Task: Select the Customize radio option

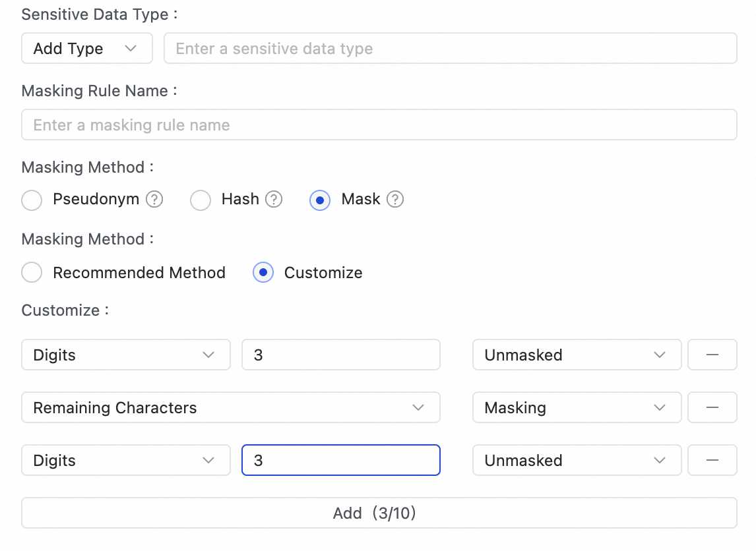Action: click(x=263, y=273)
